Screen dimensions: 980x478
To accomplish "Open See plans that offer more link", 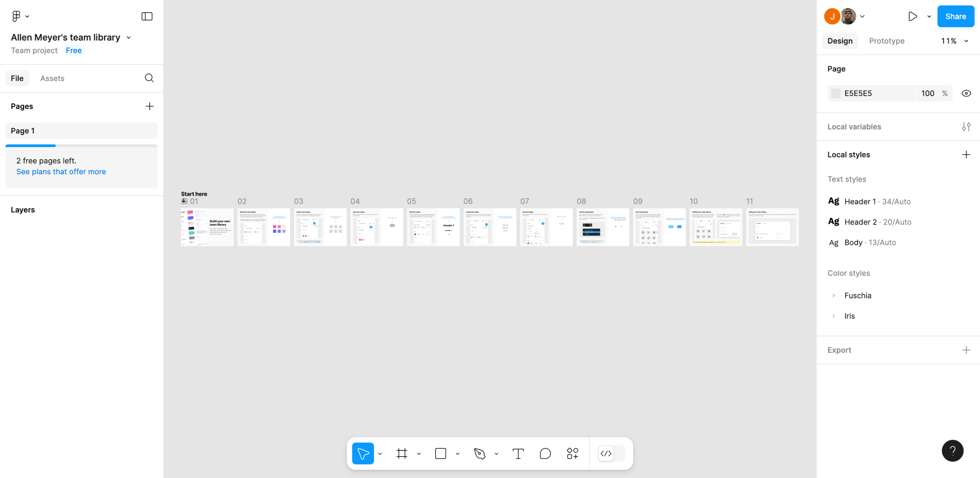I will pos(61,172).
